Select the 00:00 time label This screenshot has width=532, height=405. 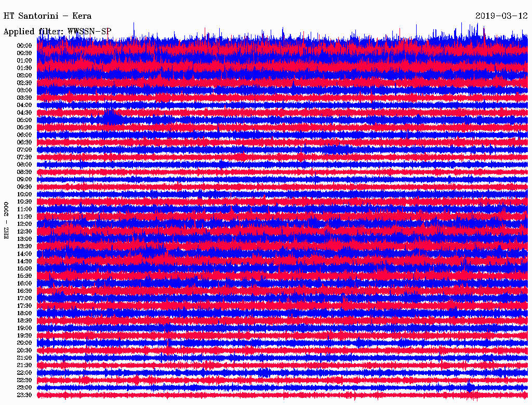(24, 46)
